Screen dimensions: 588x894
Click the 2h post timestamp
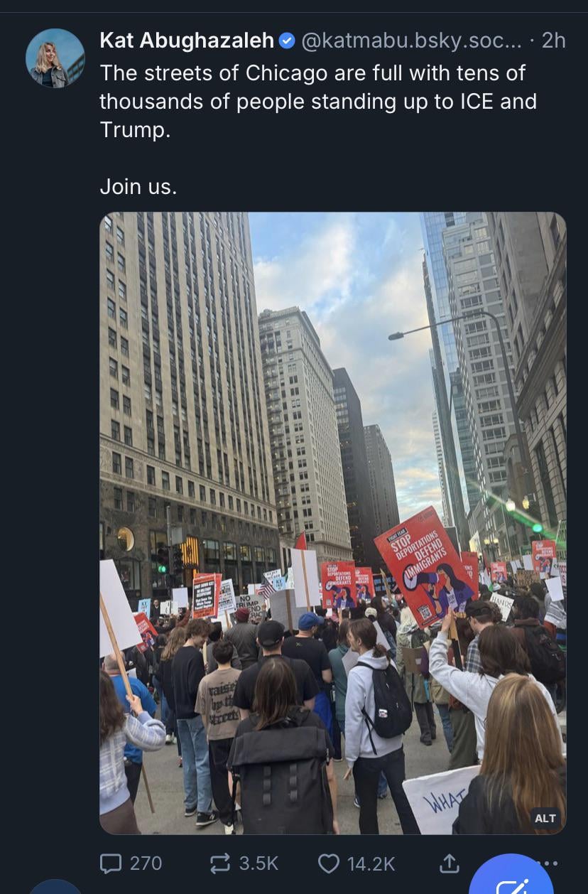[554, 41]
